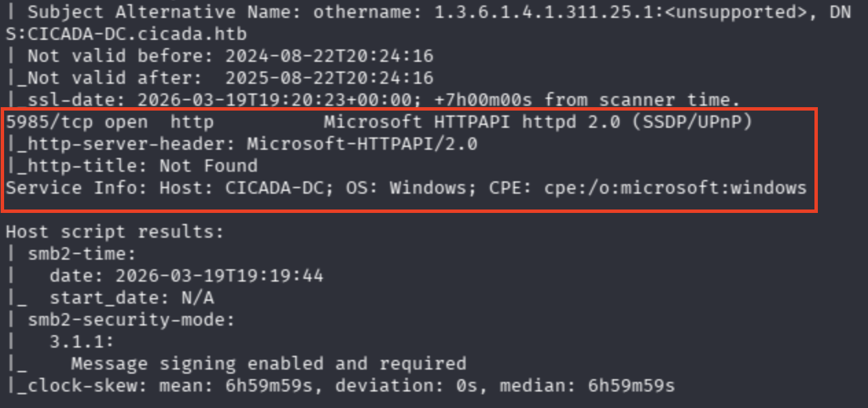Image resolution: width=868 pixels, height=408 pixels.
Task: Click the smb2-time date value
Action: pos(186,276)
